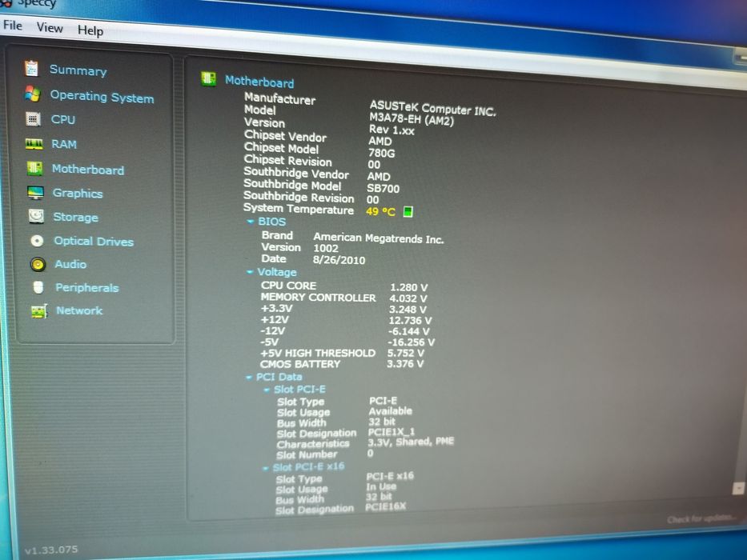Click the Motherboard header icon in main panel
Image resolution: width=747 pixels, height=560 pixels.
tap(208, 78)
